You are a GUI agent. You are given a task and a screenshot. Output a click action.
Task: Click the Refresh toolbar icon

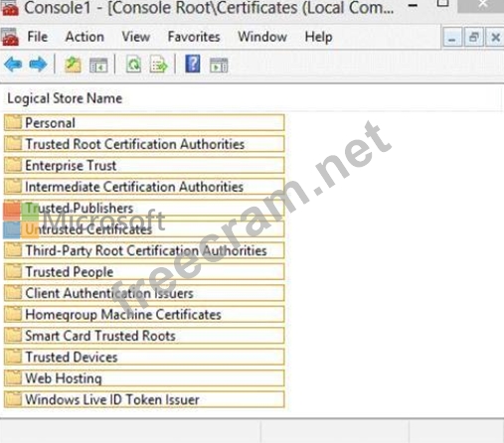133,65
